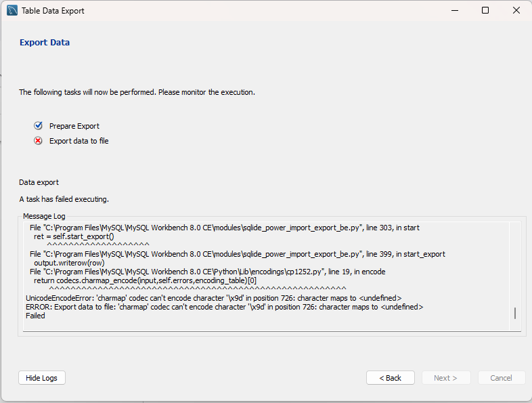Click the 'Data export' status text
The width and height of the screenshot is (532, 403).
click(39, 182)
